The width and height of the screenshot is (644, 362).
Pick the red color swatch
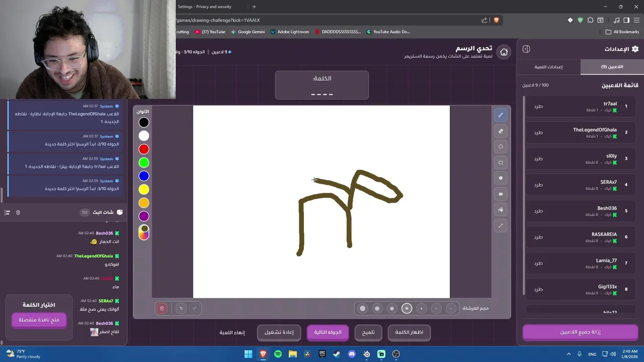(144, 149)
